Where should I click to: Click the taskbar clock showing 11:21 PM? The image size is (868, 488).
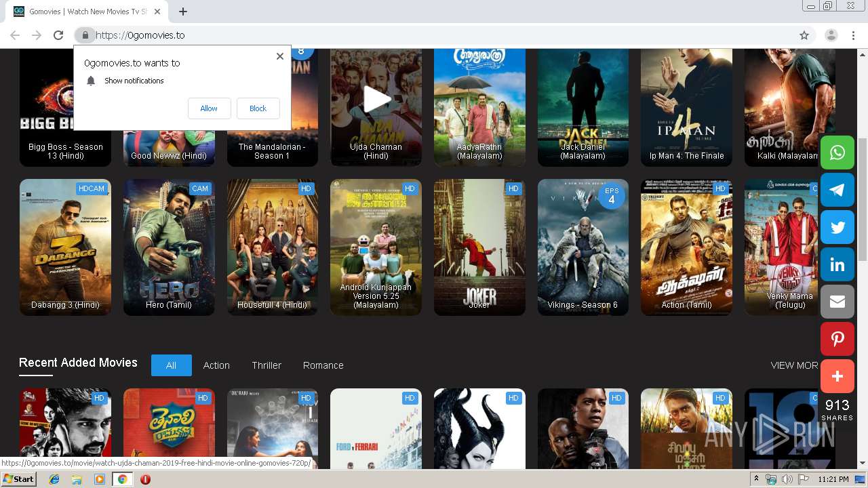(834, 479)
